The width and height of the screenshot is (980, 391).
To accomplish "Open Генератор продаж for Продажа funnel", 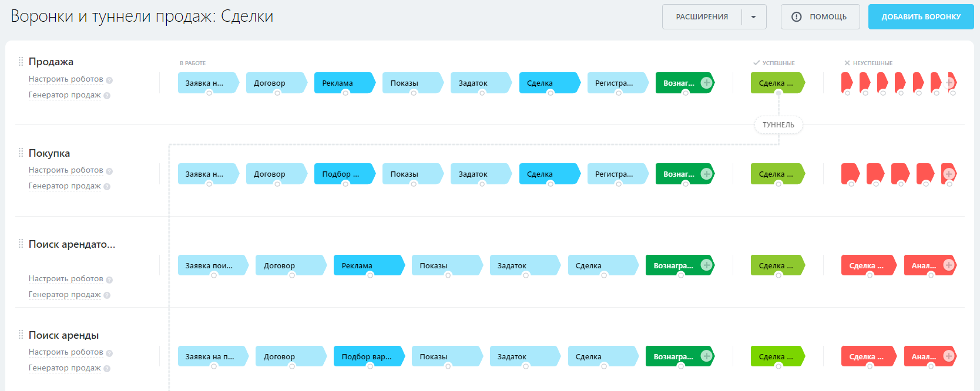I will pos(65,95).
